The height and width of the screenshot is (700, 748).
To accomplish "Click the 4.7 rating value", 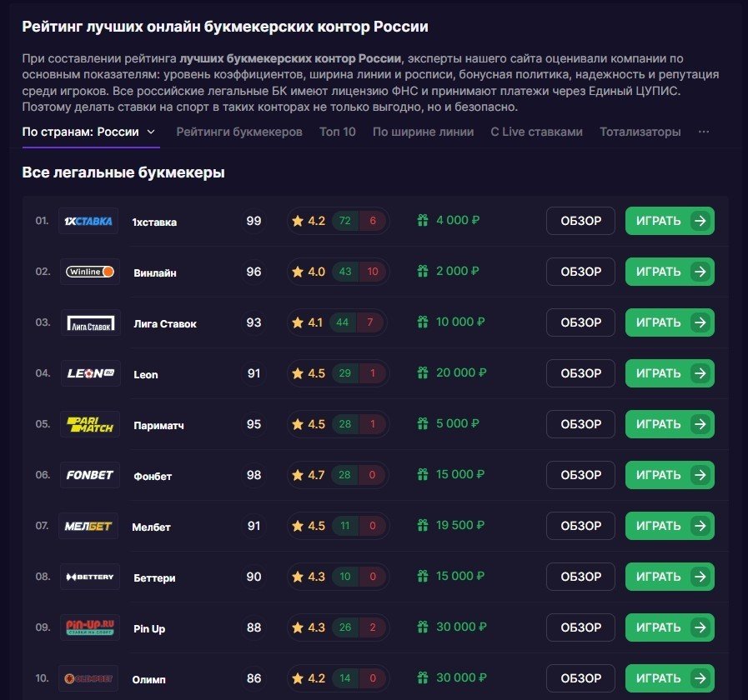I will (316, 475).
